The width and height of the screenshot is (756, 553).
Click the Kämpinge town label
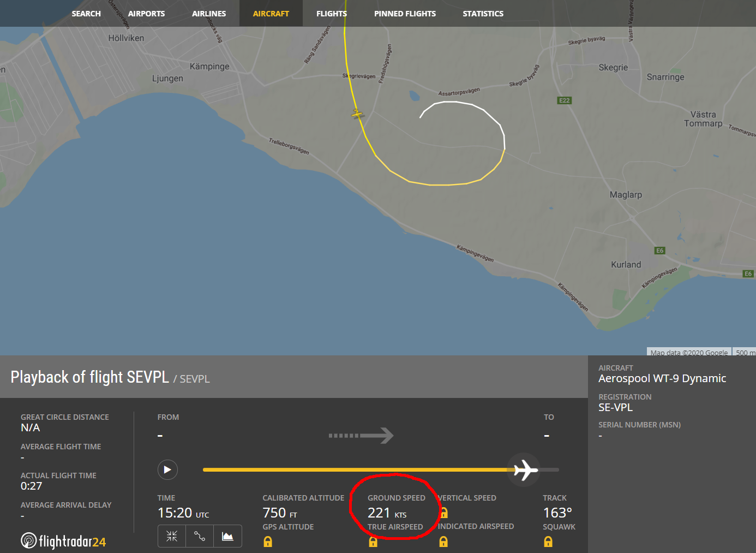click(x=209, y=67)
